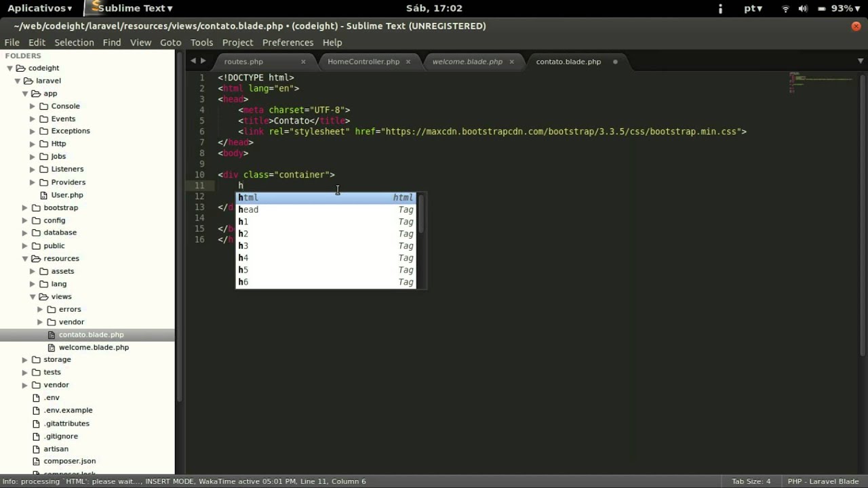868x488 pixels.
Task: Open the Edit menu
Action: click(37, 42)
